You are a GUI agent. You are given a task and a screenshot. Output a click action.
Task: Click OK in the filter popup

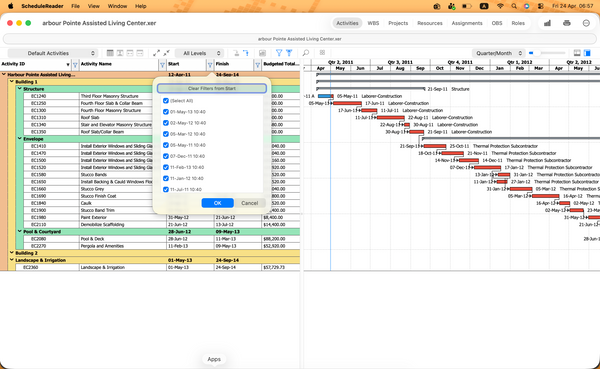217,203
